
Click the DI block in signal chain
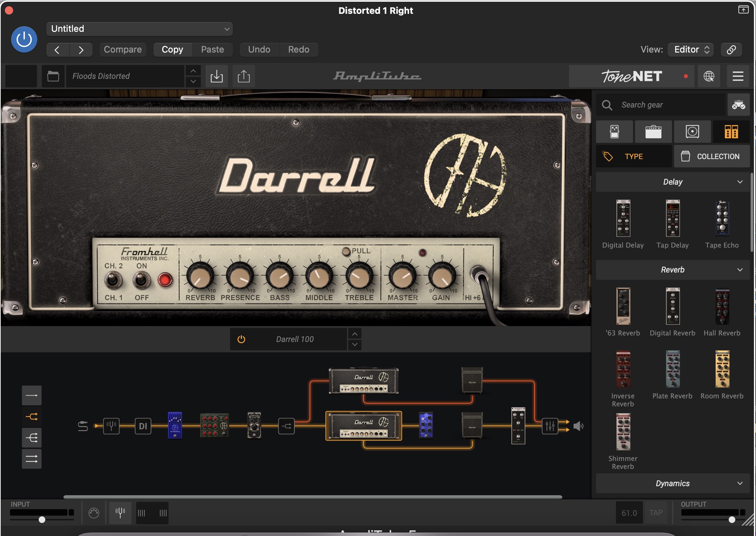point(143,426)
